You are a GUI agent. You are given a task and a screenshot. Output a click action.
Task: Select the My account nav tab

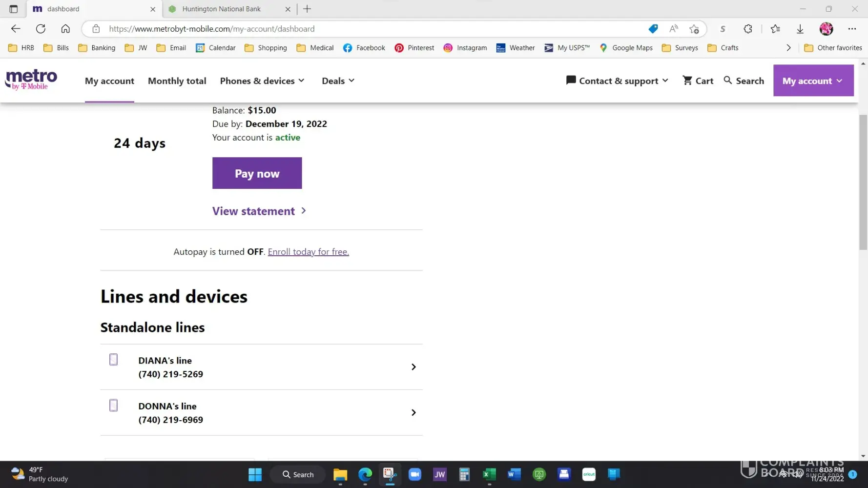[x=109, y=81]
